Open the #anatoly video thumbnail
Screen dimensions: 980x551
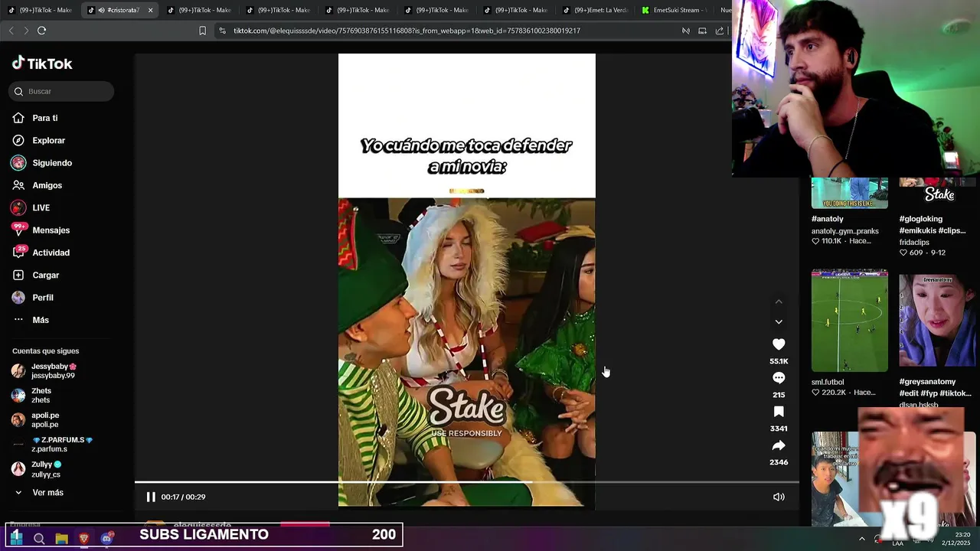tap(850, 193)
